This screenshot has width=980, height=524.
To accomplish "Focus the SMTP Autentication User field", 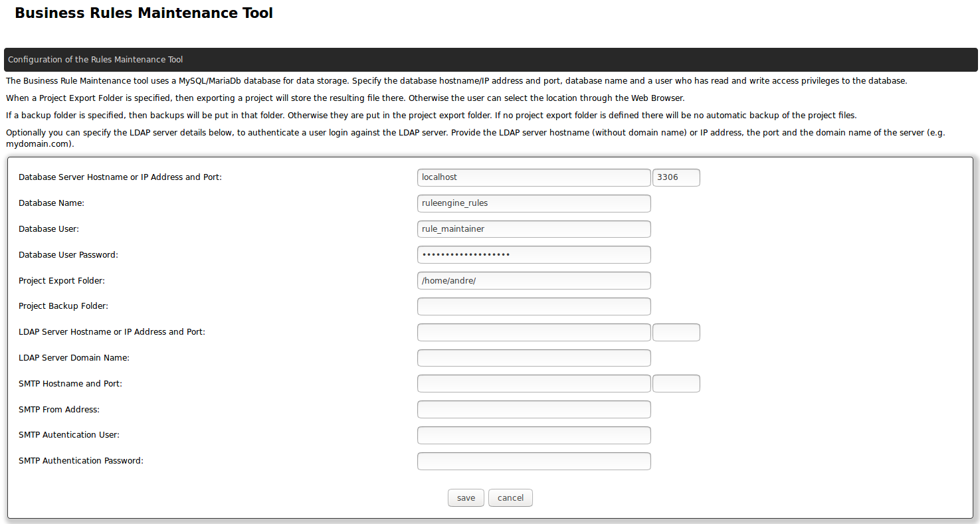I will pos(534,435).
